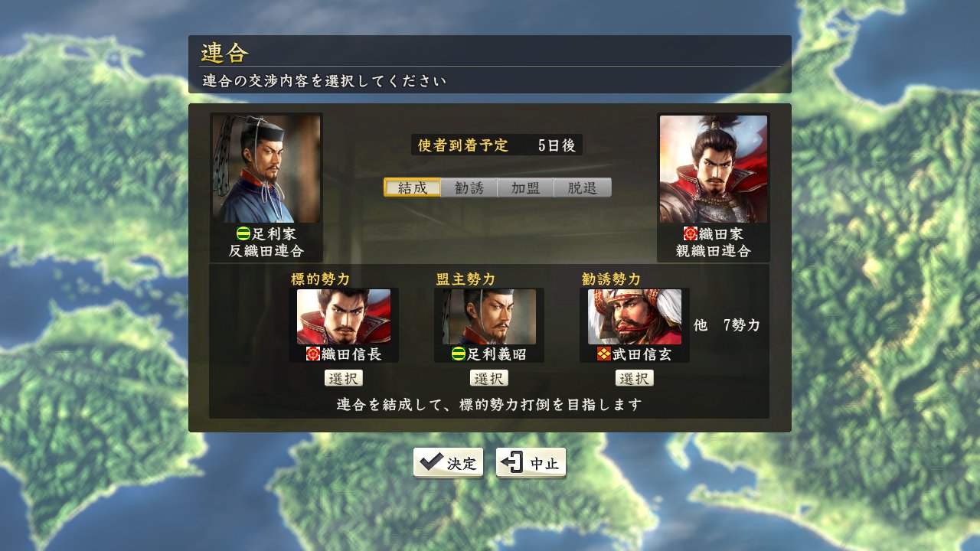
Task: Click the 足利義昭 leader faction portrait
Action: point(489,317)
